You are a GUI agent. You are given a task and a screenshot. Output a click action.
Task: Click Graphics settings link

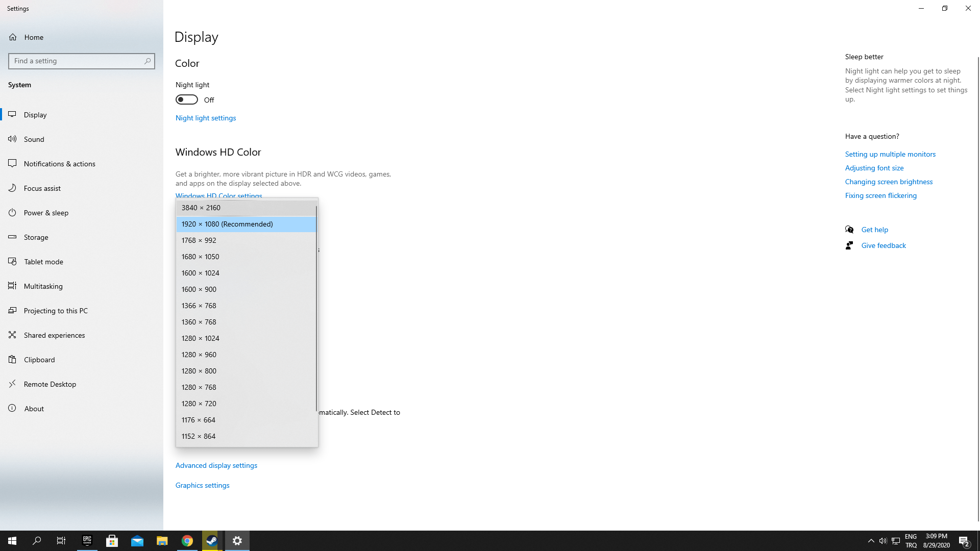203,485
